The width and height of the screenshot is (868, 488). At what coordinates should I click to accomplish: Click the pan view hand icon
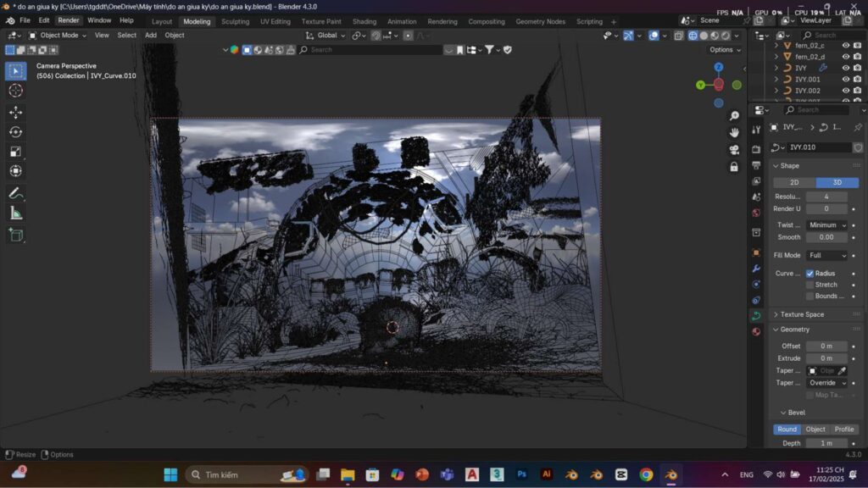click(734, 132)
